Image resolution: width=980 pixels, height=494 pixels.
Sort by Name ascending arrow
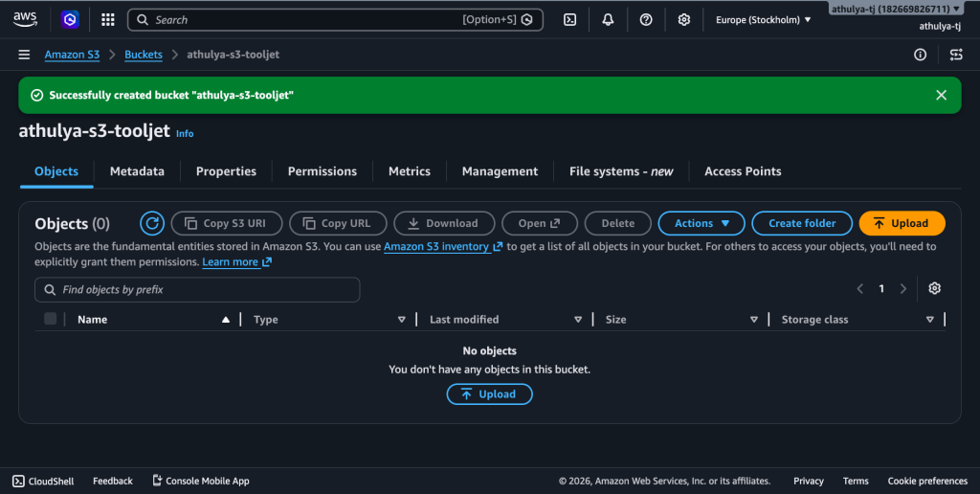(226, 320)
